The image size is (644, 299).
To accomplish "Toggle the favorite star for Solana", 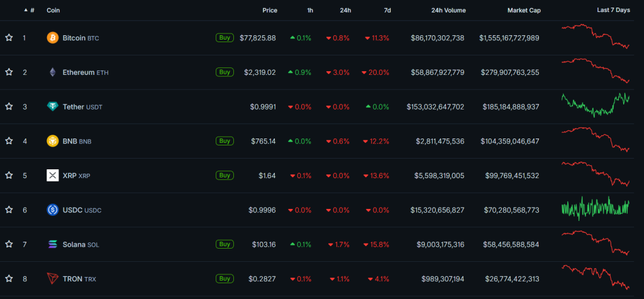I will pyautogui.click(x=9, y=244).
